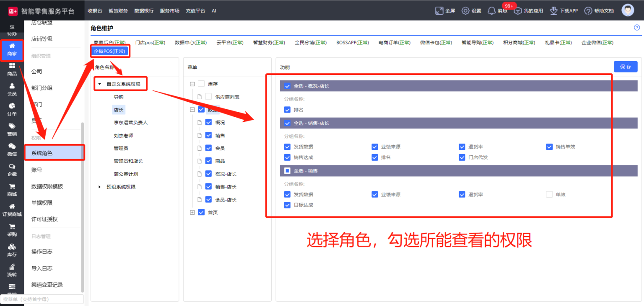
Task: Open 设置 gear icon
Action: [x=465, y=10]
